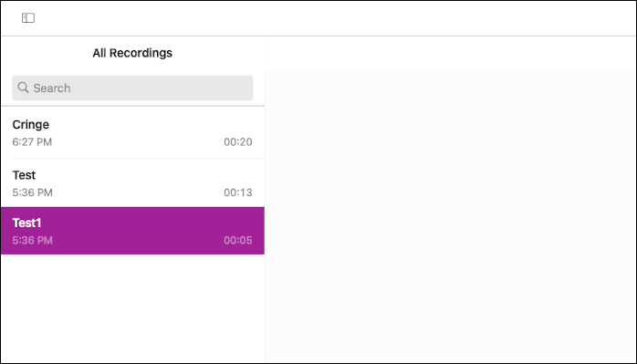Select the highlighted Test1 recording
This screenshot has height=364, width=637.
pyautogui.click(x=132, y=231)
